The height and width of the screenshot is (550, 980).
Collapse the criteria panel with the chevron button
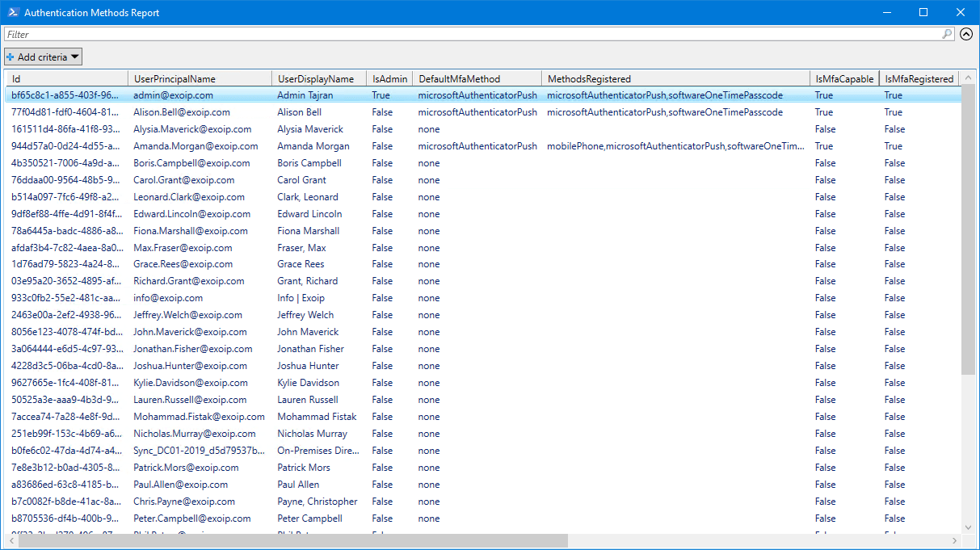966,35
